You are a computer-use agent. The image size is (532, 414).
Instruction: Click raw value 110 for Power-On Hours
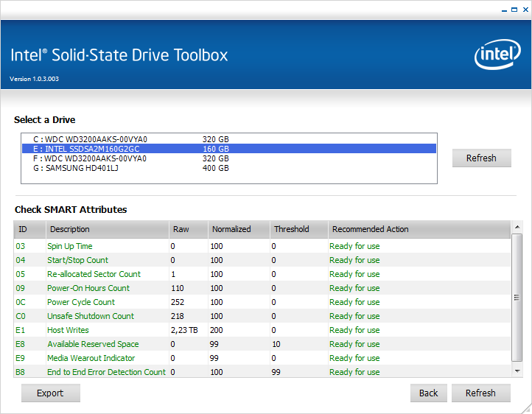pos(178,288)
